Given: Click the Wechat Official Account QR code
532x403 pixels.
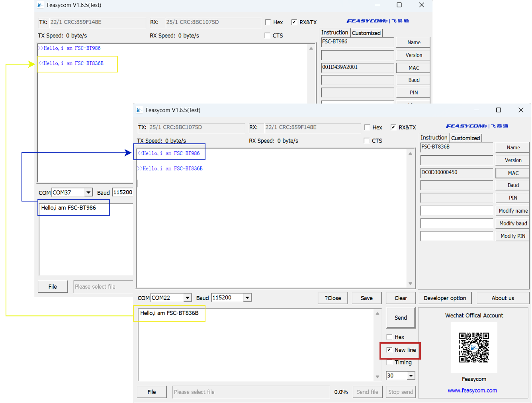Looking at the screenshot, I should pyautogui.click(x=474, y=348).
